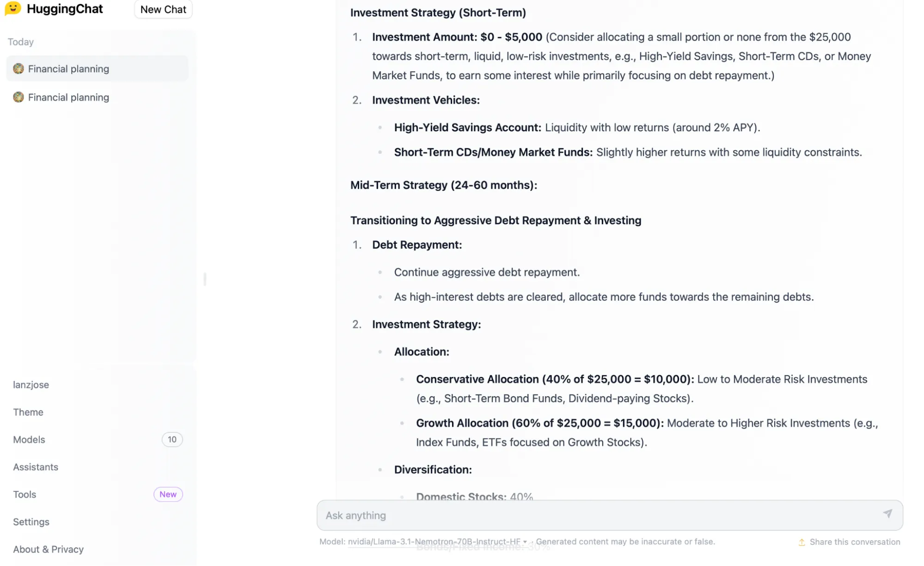Click the second Financial planning conversation avatar

click(18, 97)
